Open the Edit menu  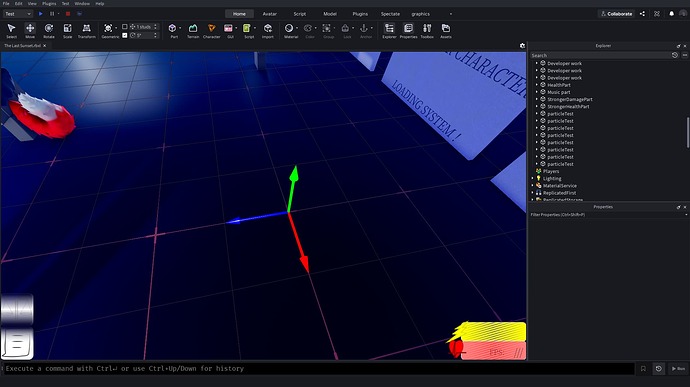pyautogui.click(x=18, y=4)
